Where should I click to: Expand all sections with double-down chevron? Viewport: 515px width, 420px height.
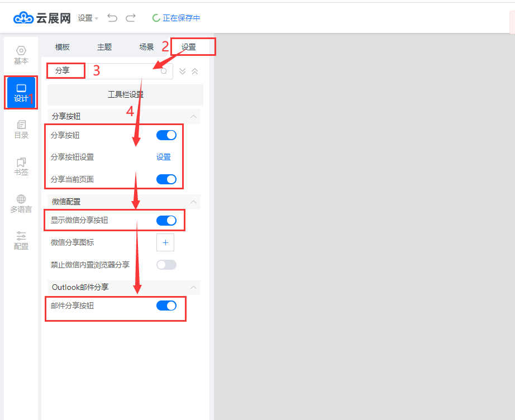[x=183, y=71]
